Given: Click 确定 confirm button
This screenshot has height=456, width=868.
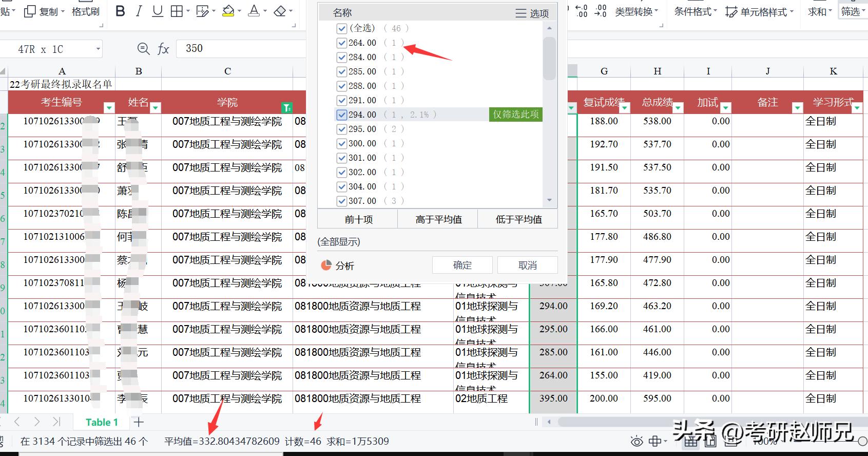Looking at the screenshot, I should [x=462, y=265].
